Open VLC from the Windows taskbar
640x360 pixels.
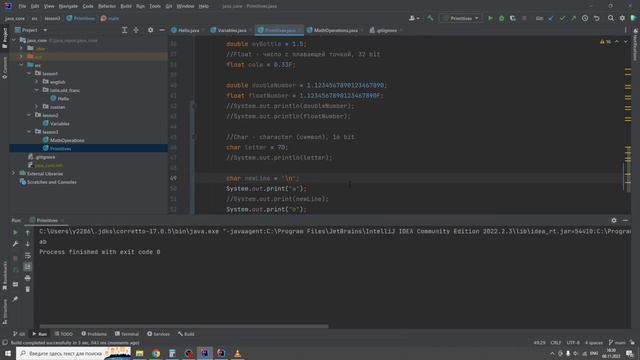pos(237,353)
